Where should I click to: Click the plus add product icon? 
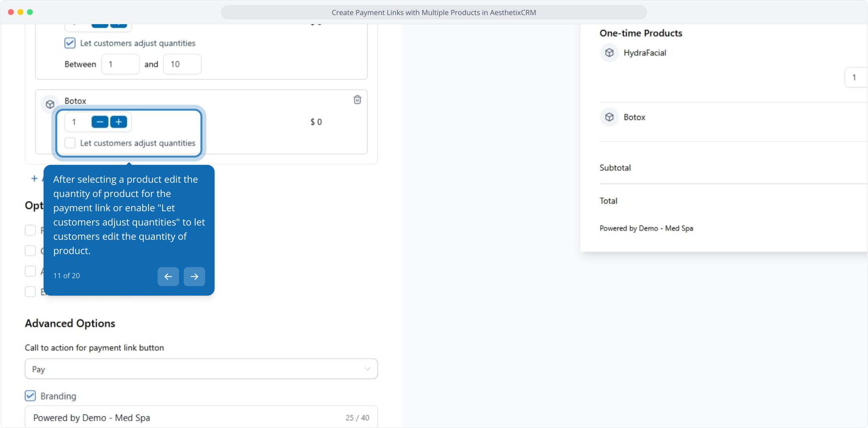pos(34,179)
